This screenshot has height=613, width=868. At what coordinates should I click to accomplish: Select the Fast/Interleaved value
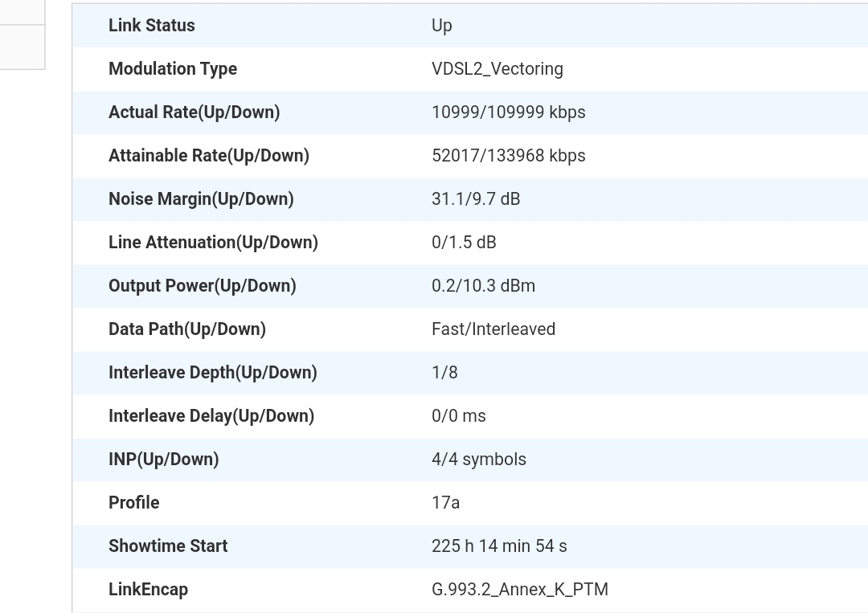[493, 329]
